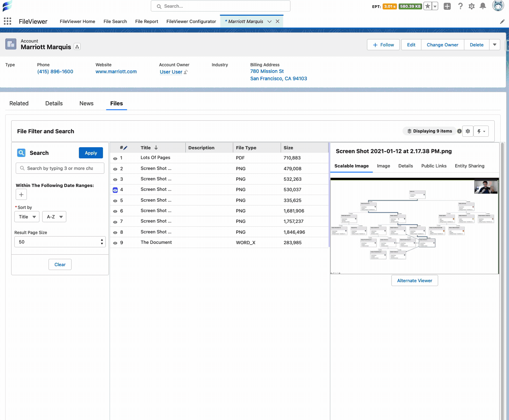Open the Marriott Marquis tab chevron menu
Image resolution: width=509 pixels, height=420 pixels.
click(x=269, y=22)
